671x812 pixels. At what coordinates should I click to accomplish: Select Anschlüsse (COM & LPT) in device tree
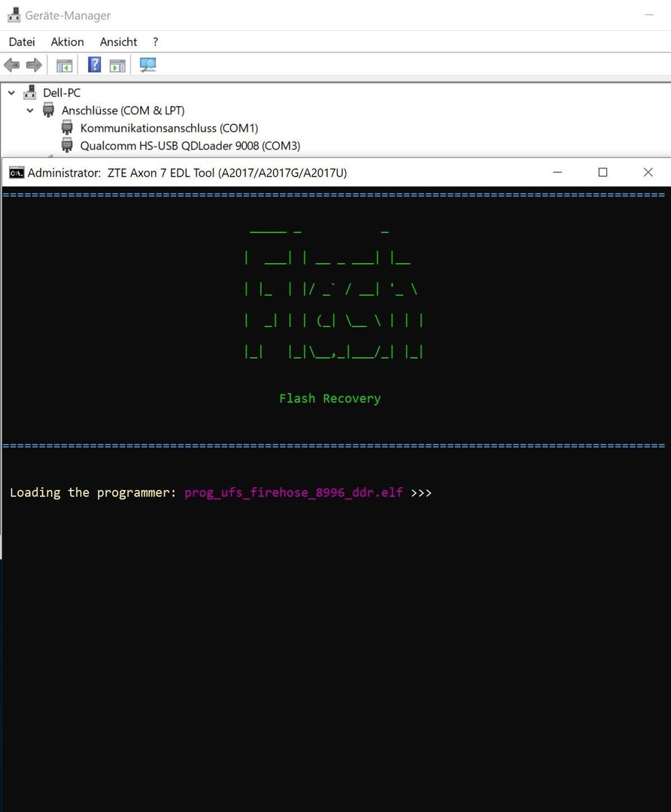coord(123,111)
